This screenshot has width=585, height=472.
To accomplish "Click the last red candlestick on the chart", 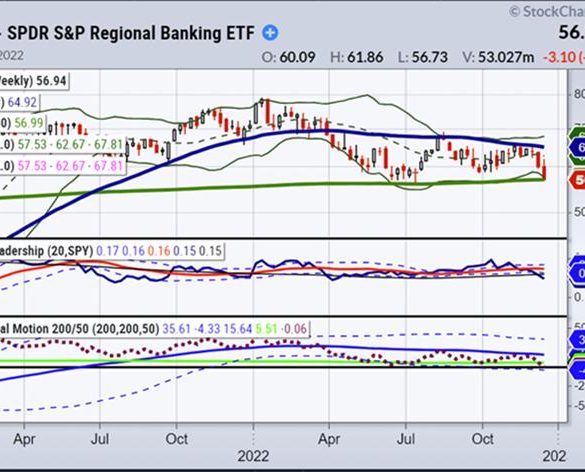I will 545,170.
